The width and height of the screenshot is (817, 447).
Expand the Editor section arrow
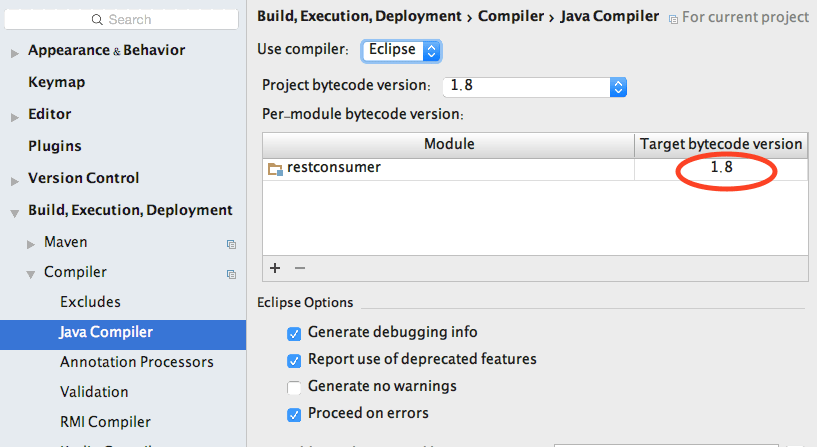coord(15,117)
